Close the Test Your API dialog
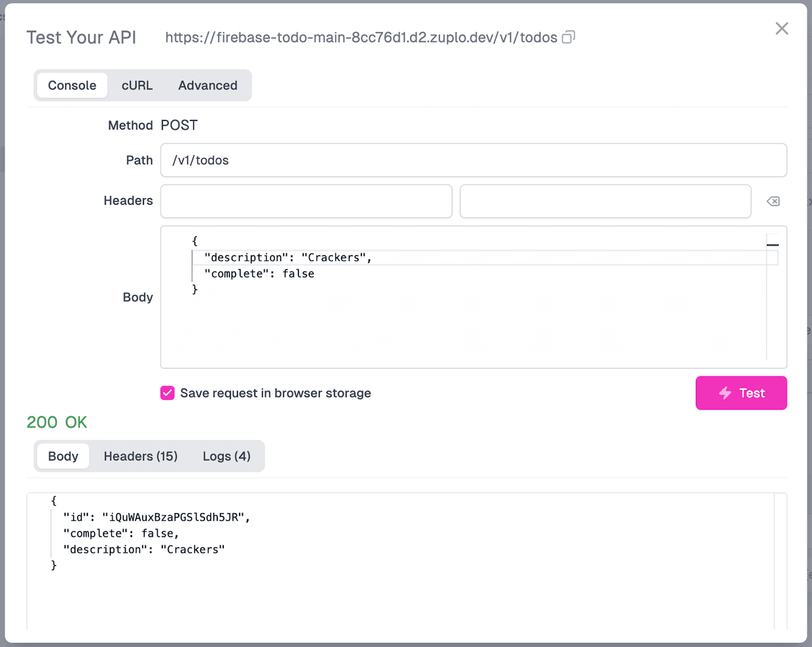Screen dimensions: 812x647 [782, 28]
